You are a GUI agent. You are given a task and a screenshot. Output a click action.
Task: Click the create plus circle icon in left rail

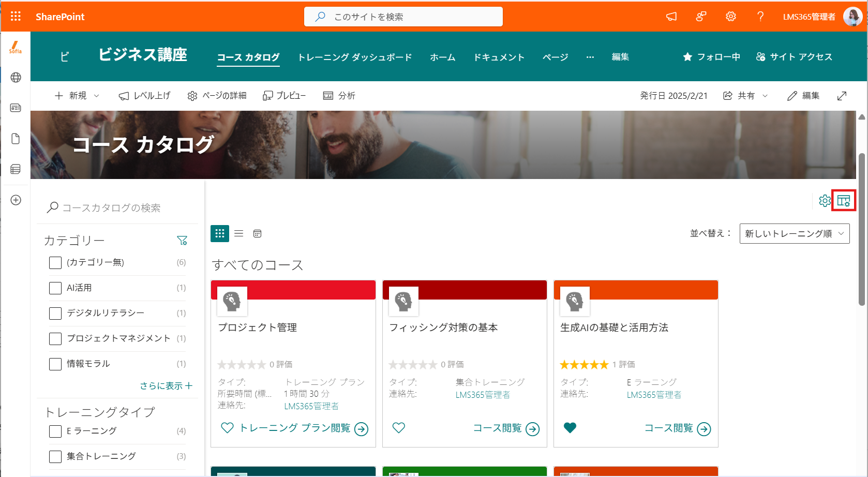(x=16, y=200)
